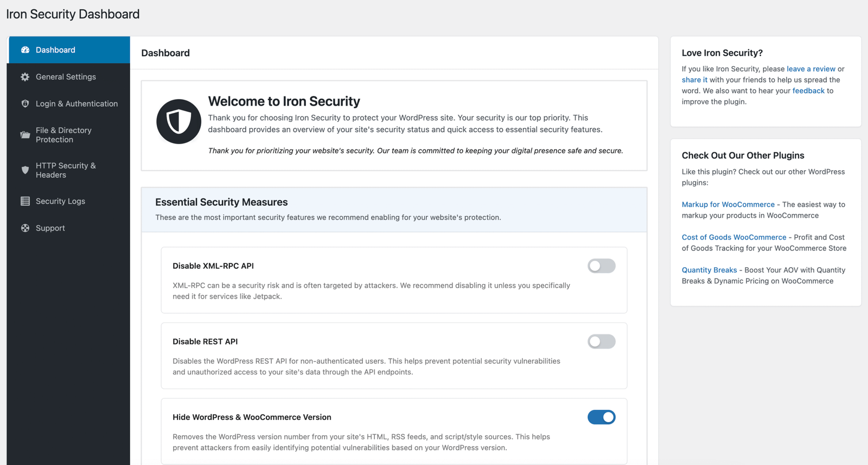Open General Settings in the sidebar
Image resolution: width=868 pixels, height=465 pixels.
(69, 77)
